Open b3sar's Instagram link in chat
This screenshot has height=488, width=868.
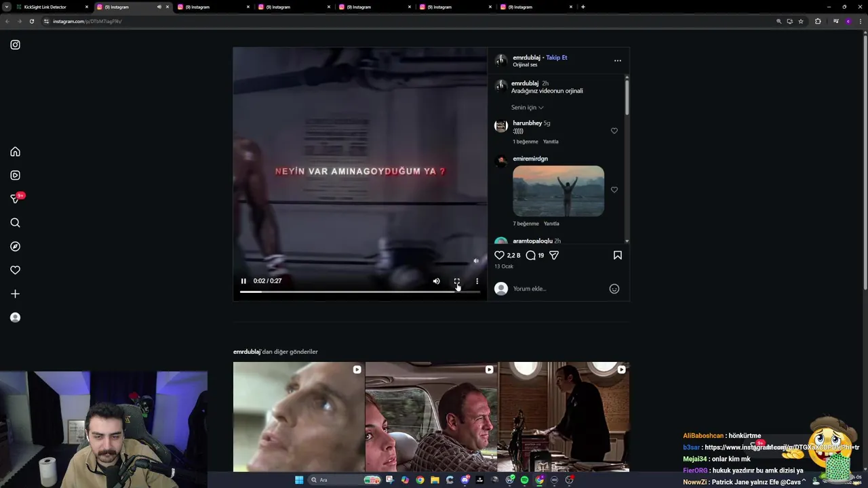tap(782, 447)
